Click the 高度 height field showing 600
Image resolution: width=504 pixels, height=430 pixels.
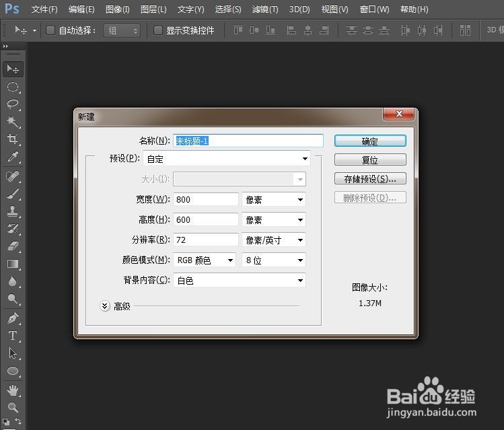[206, 219]
